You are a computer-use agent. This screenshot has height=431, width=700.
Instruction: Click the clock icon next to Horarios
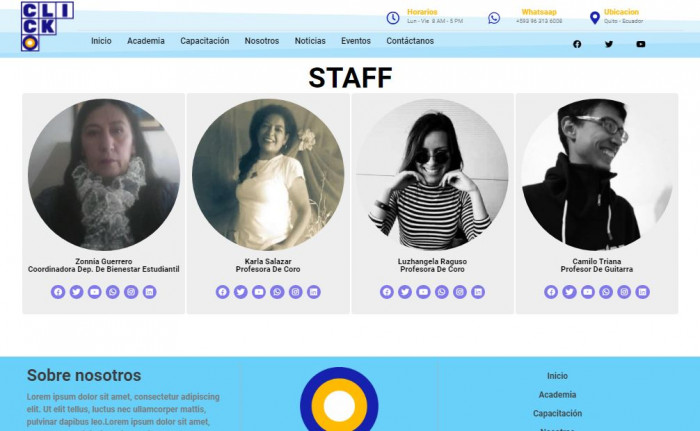click(x=393, y=18)
